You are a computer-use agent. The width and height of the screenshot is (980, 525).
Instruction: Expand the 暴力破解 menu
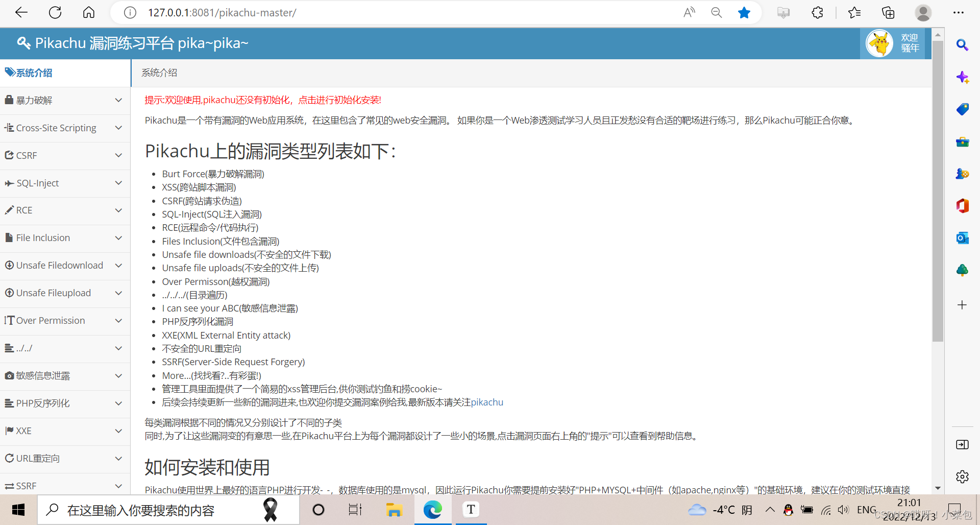pos(65,101)
